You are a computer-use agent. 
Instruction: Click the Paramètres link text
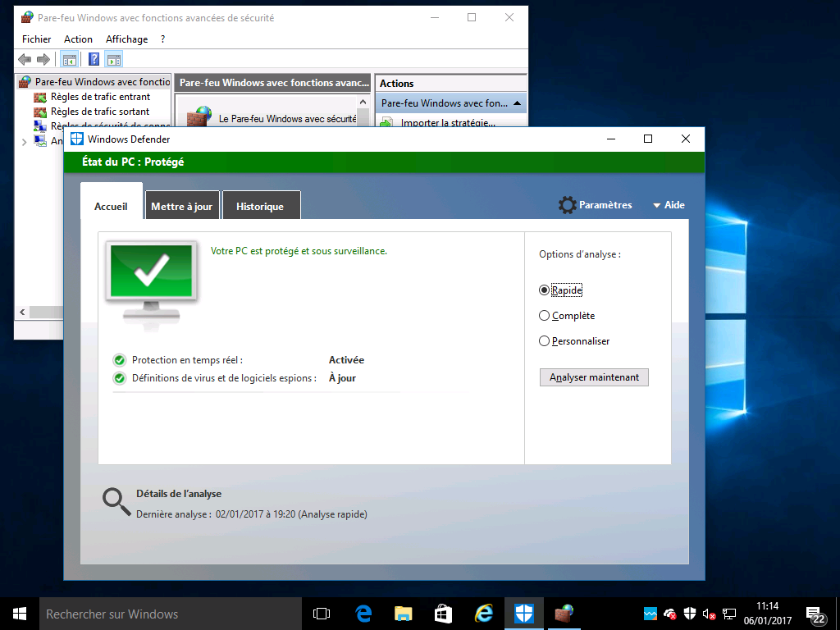605,205
